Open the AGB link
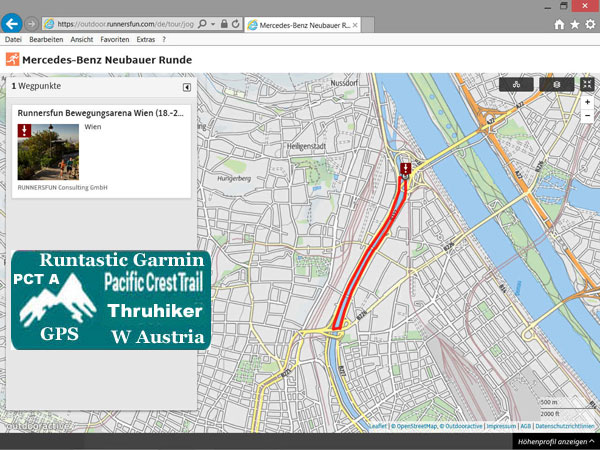Image resolution: width=600 pixels, height=450 pixels. 525,426
